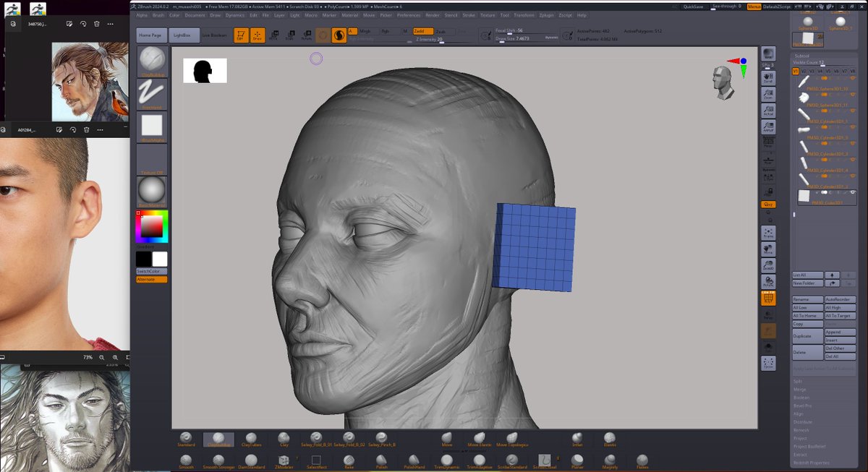Expand the Remesh section
The height and width of the screenshot is (472, 868).
click(x=801, y=430)
